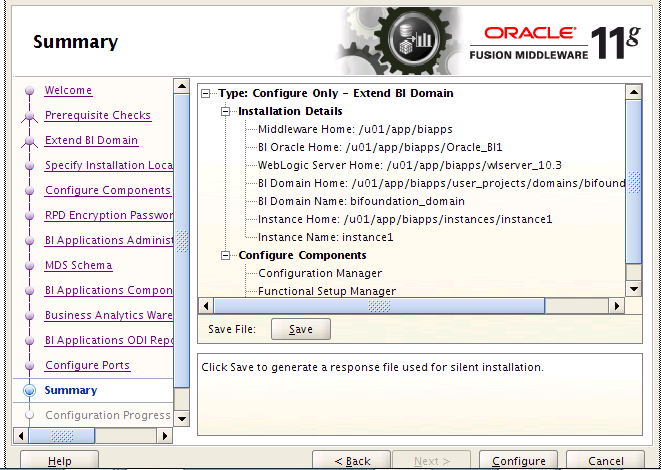Collapse the Installation Details node
The image size is (661, 470).
226,112
